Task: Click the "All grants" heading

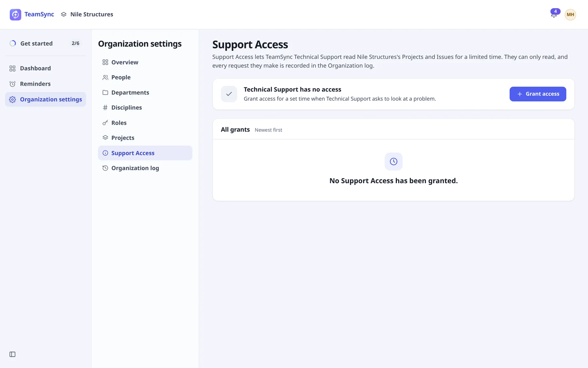Action: (235, 130)
